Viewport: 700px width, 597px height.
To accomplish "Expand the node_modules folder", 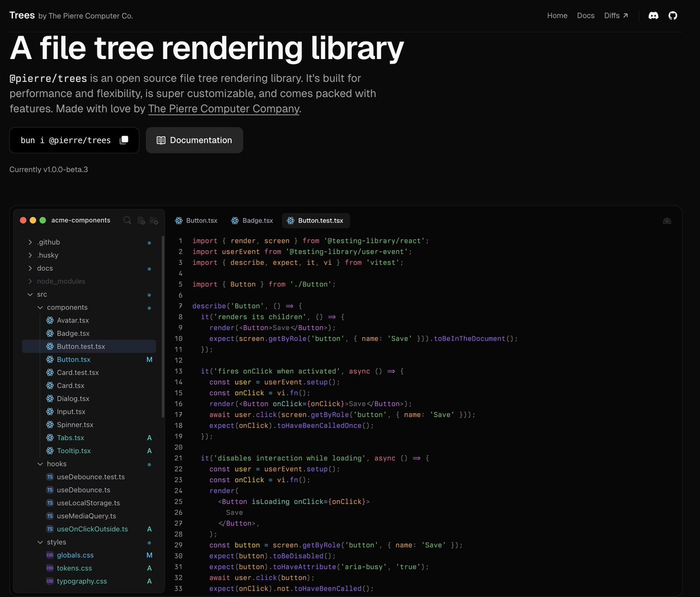I will pyautogui.click(x=89, y=281).
